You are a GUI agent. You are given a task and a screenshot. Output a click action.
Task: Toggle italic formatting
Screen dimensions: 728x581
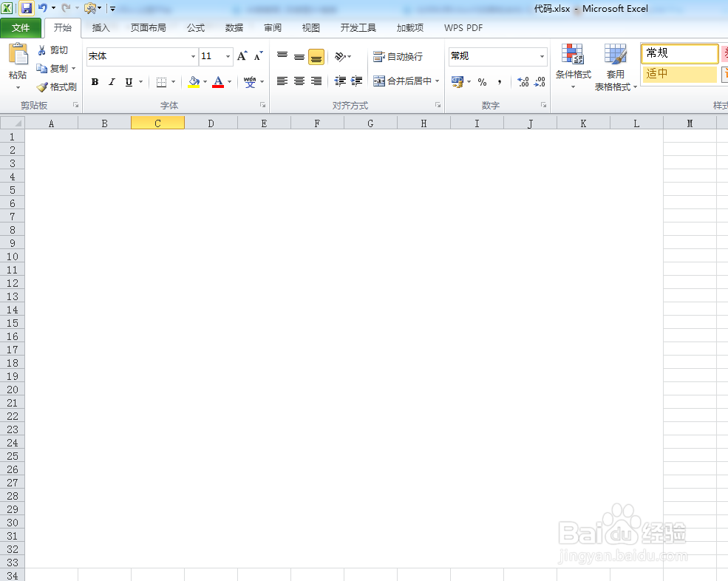pyautogui.click(x=112, y=82)
